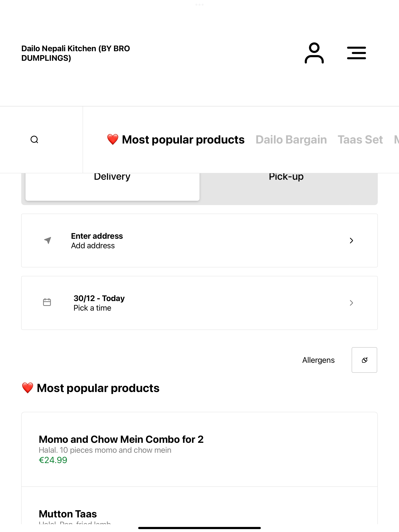Image resolution: width=399 pixels, height=532 pixels.
Task: Tap the Pick a time subtitle
Action: coord(92,308)
